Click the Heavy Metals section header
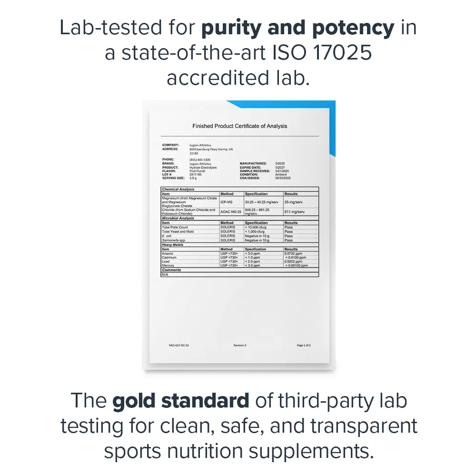Screen dimensions: 476x476 (172, 245)
